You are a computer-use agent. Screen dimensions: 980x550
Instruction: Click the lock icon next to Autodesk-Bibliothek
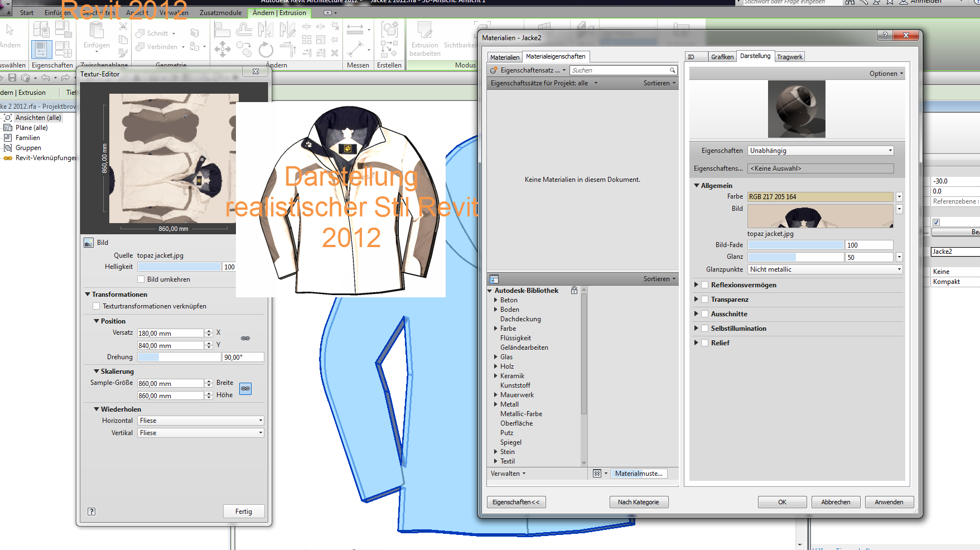coord(574,291)
